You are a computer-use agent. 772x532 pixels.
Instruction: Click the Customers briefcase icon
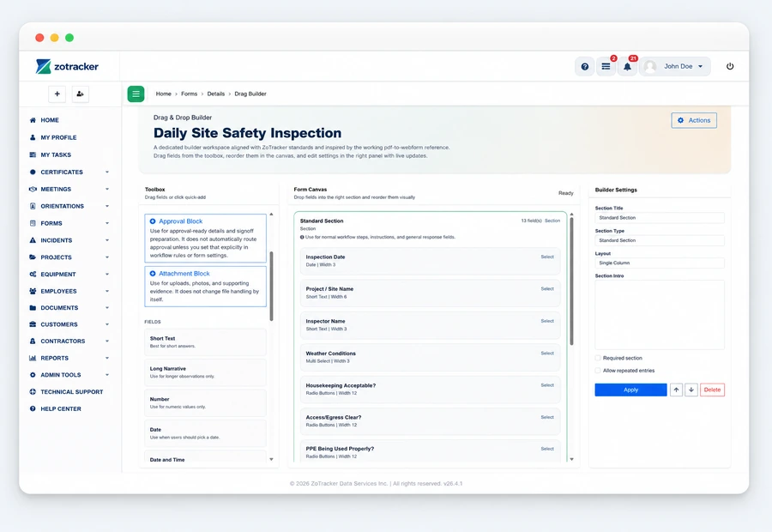click(x=33, y=324)
